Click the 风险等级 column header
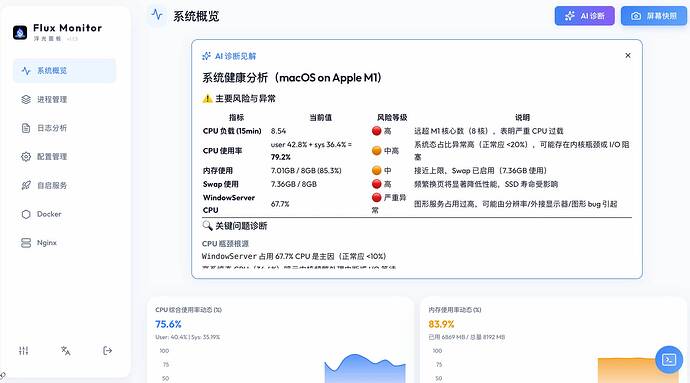Screen dimensions: 690x383 pos(392,118)
